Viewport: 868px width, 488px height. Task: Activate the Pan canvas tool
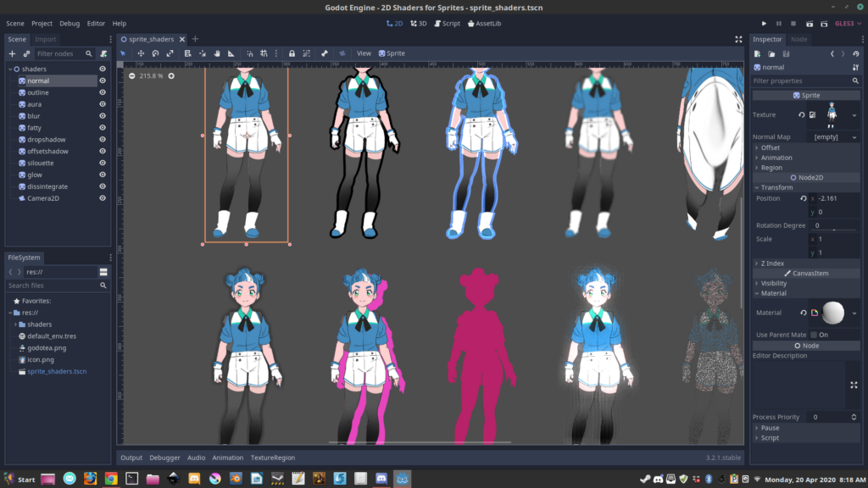pos(216,53)
